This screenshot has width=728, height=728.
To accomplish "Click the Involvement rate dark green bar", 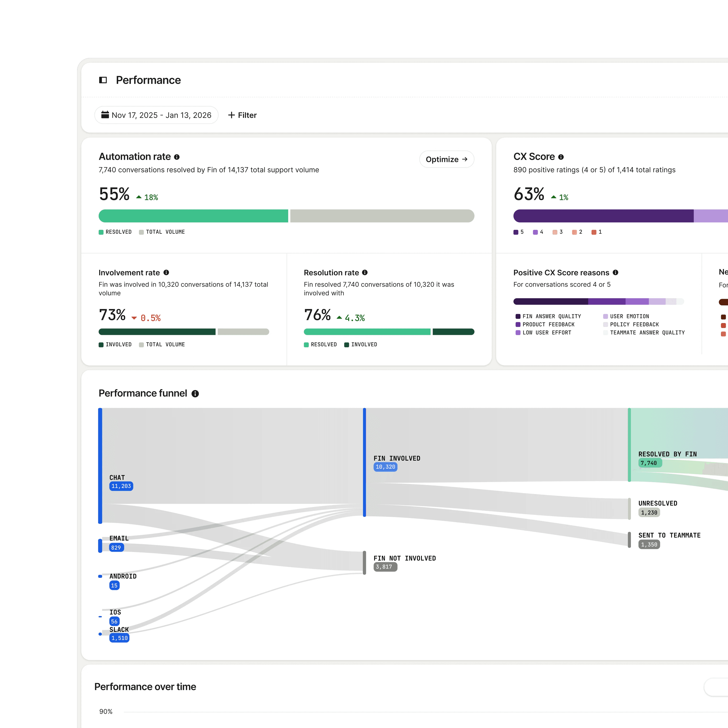I will pos(157,332).
